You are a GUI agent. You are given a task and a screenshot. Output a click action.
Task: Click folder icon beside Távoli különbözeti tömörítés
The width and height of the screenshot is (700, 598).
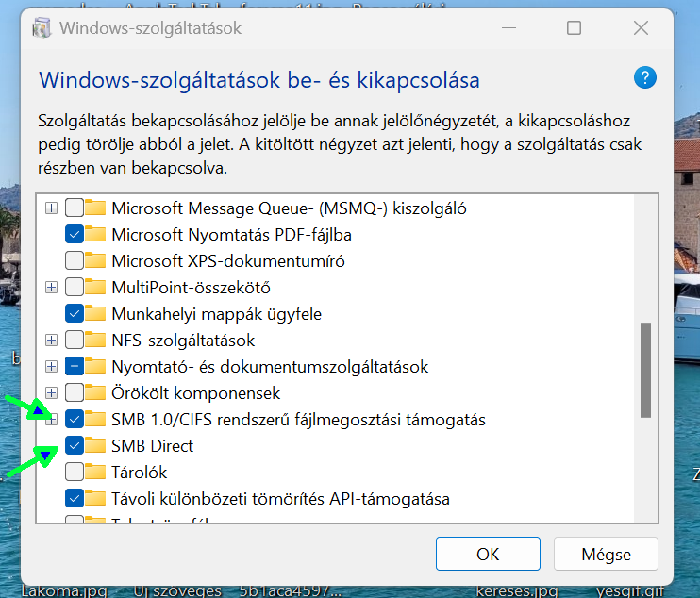pos(95,498)
